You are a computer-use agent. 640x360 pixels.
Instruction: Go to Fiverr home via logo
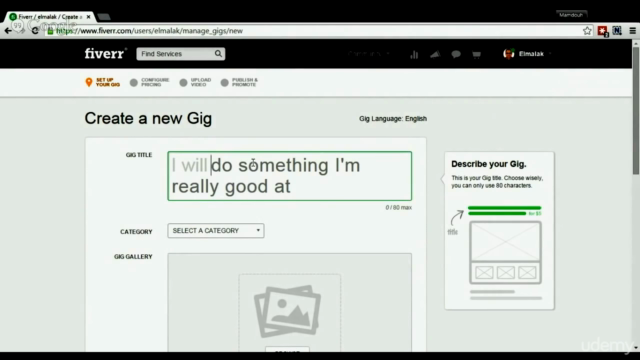click(x=105, y=53)
